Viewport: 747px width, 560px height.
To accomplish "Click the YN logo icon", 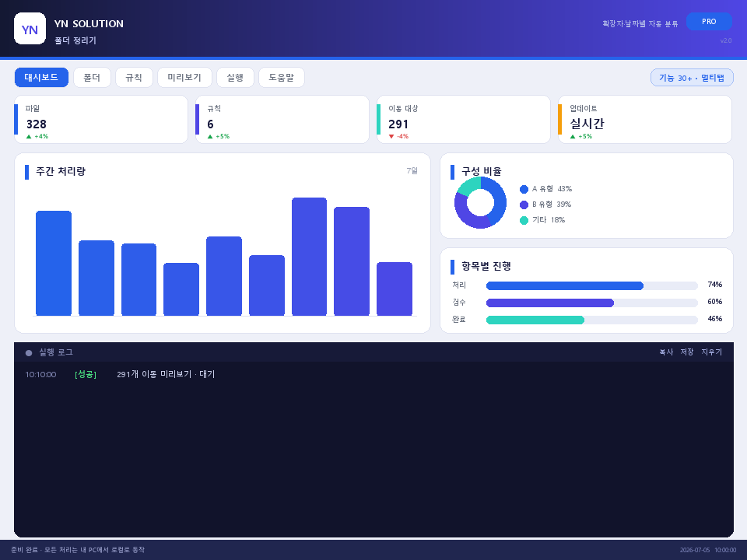I will [x=30, y=29].
